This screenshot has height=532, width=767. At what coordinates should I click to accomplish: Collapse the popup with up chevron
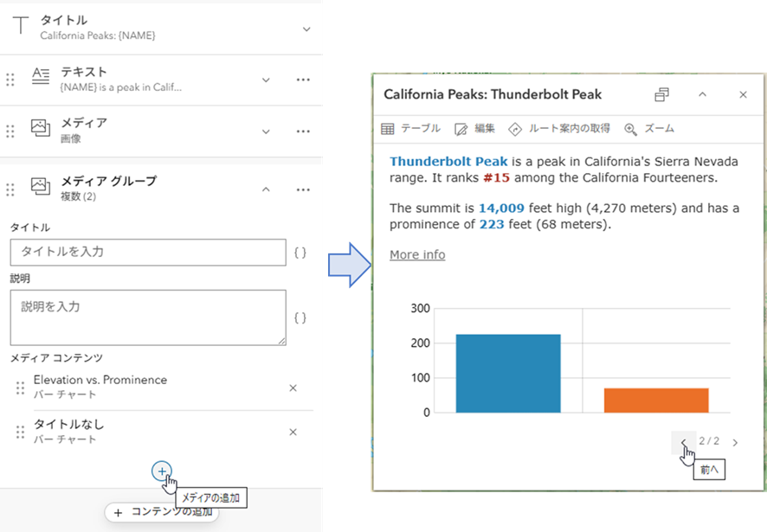[x=702, y=94]
